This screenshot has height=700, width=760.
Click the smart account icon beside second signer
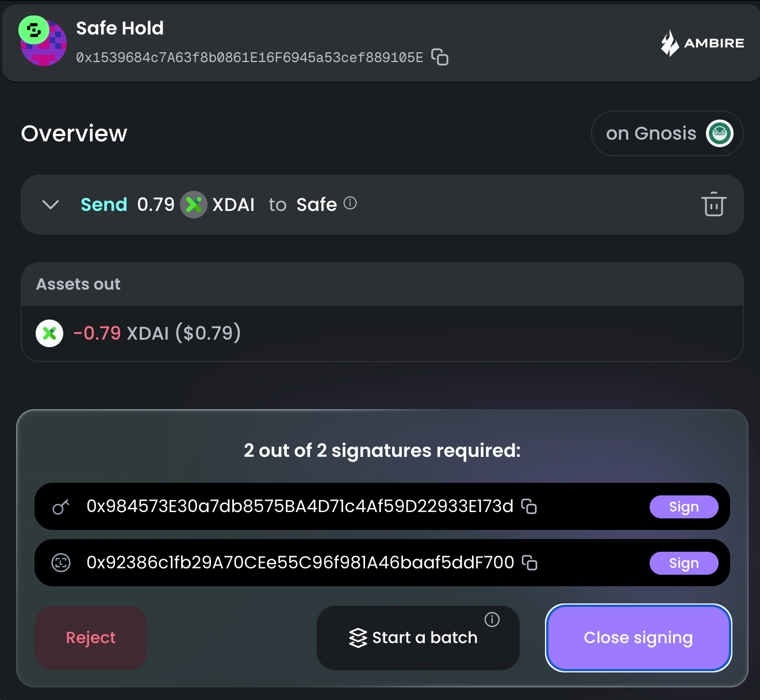pos(60,563)
